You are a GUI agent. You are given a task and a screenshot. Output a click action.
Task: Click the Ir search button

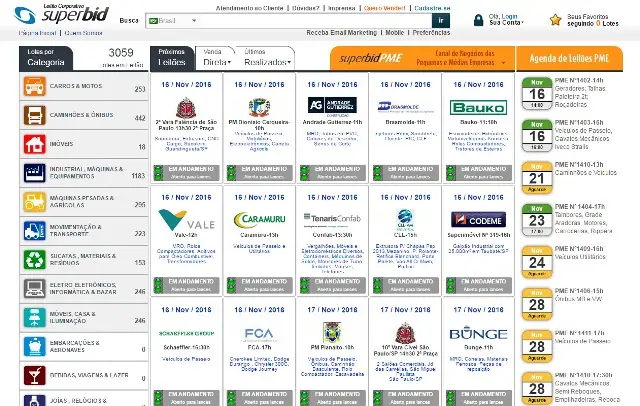point(441,20)
